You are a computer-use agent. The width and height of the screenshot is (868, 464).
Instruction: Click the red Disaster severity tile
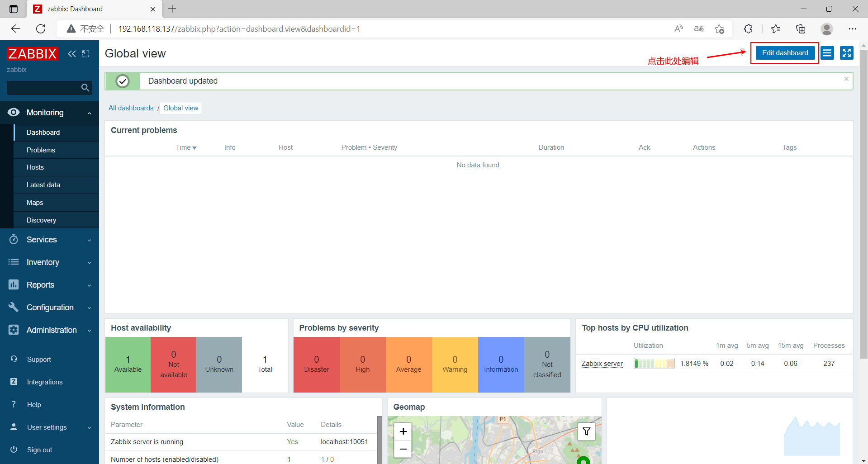tap(317, 365)
